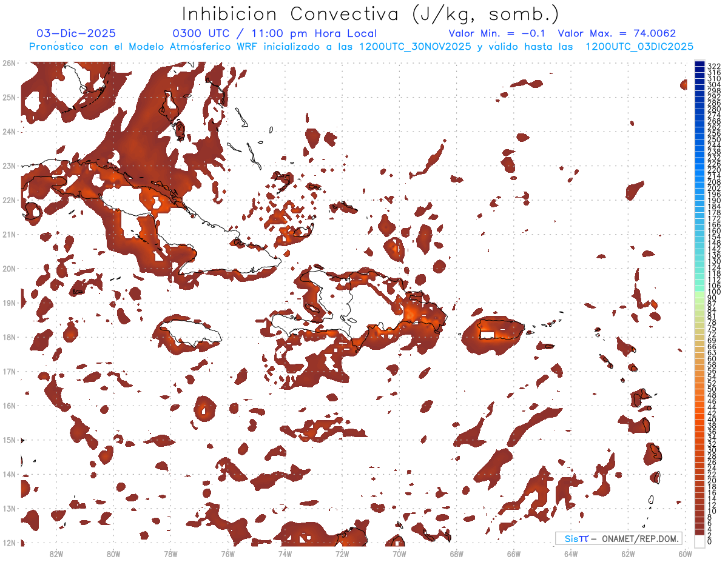This screenshot has width=728, height=562.
Task: Click the 21N latitude label
Action: [x=8, y=234]
